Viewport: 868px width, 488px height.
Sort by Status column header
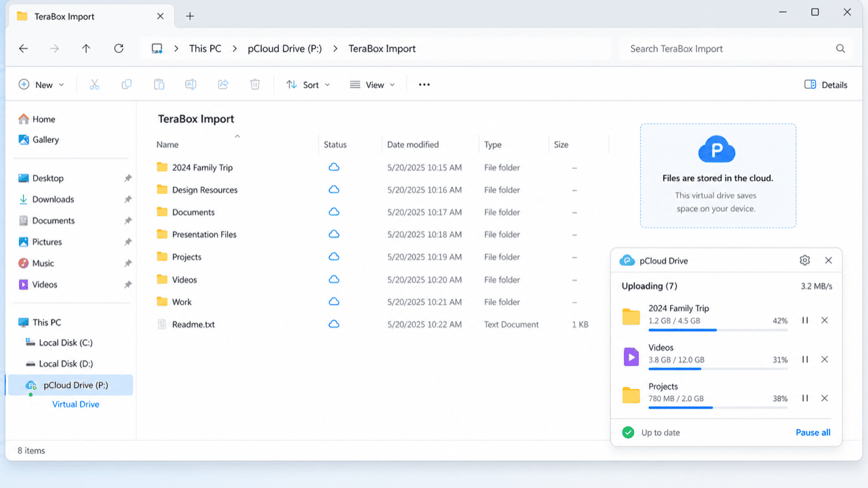click(335, 144)
